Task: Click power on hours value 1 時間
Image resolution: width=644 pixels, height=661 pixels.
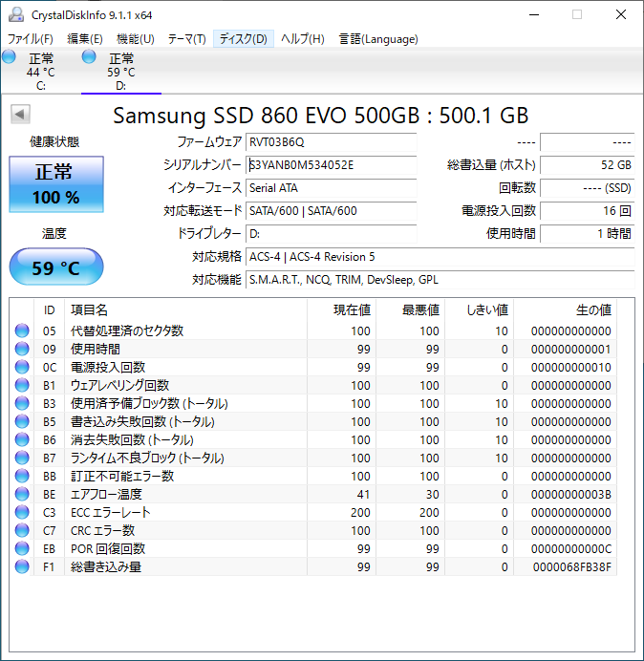Action: (x=587, y=233)
